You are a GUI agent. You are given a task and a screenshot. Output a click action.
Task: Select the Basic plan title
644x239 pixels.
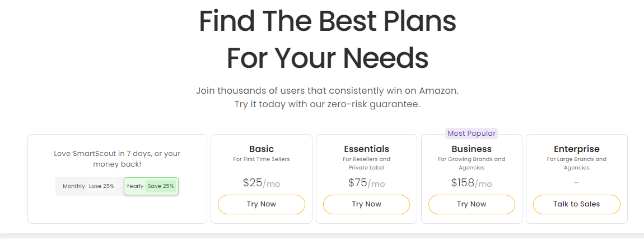pos(262,149)
